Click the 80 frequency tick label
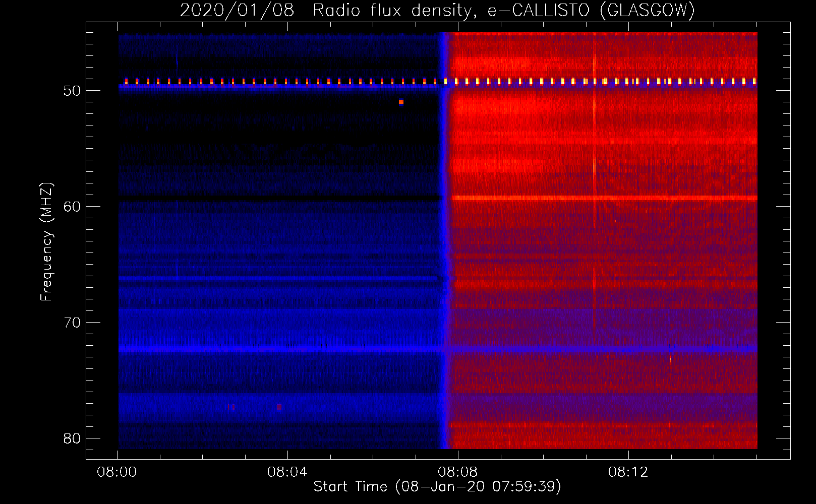The image size is (816, 504). click(72, 438)
